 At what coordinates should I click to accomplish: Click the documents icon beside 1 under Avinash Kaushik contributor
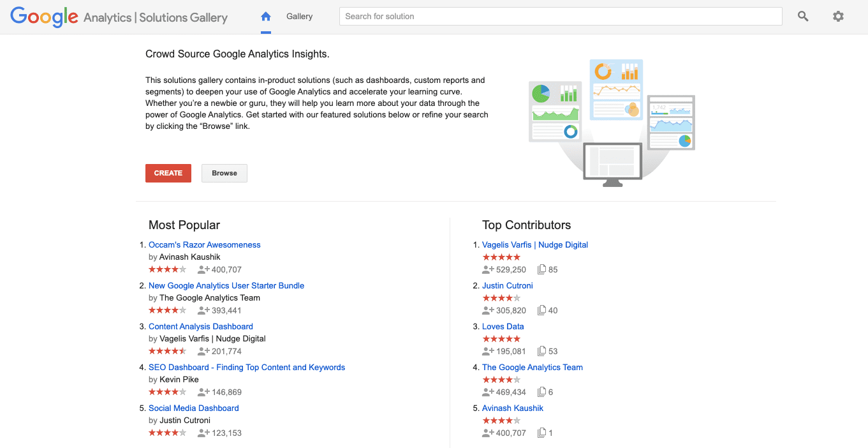(541, 433)
